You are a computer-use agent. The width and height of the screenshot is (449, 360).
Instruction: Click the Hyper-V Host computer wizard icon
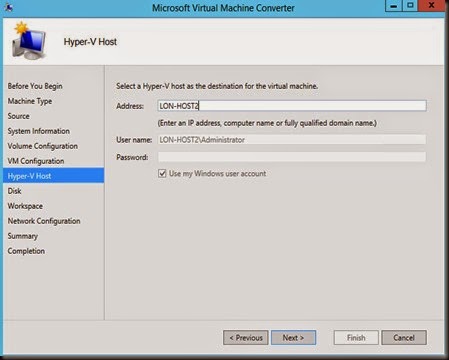click(x=29, y=40)
